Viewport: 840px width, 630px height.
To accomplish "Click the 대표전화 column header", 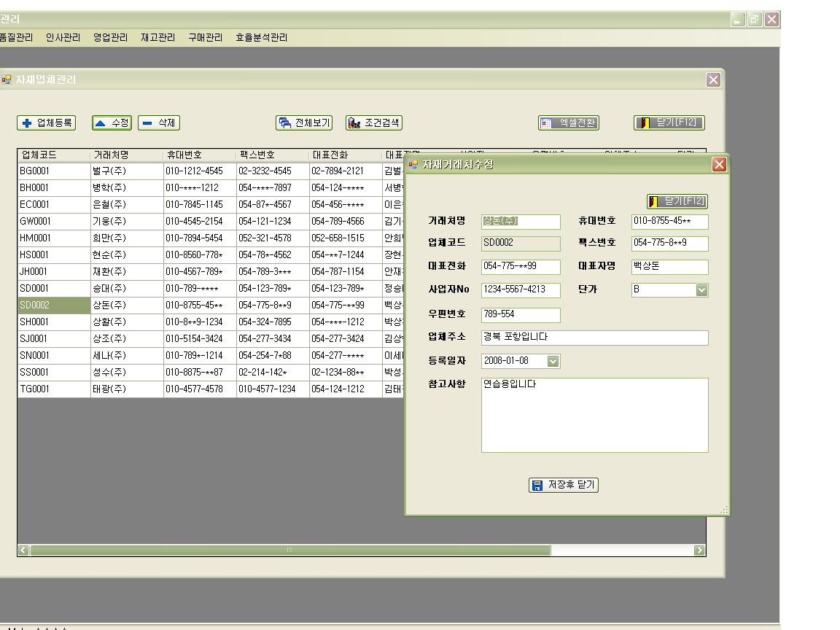I will click(x=346, y=155).
